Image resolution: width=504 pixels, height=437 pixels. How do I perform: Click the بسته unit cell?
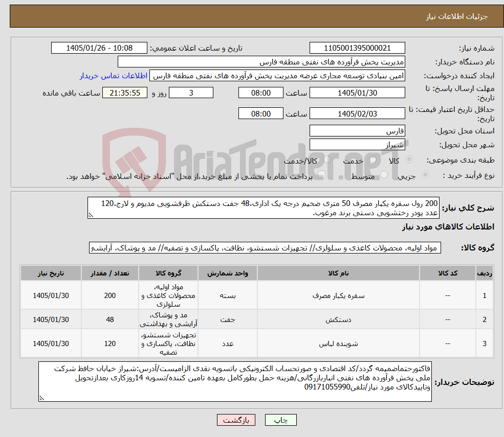click(228, 296)
